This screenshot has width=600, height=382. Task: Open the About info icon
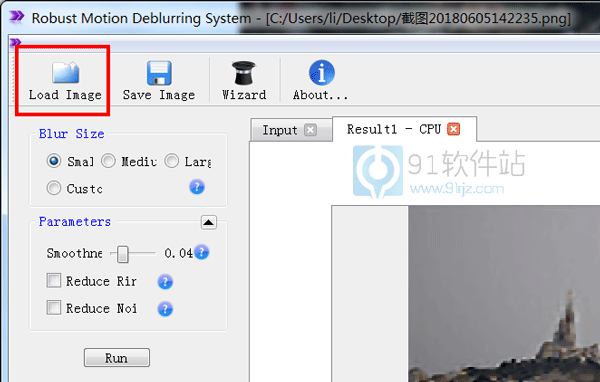(x=321, y=72)
